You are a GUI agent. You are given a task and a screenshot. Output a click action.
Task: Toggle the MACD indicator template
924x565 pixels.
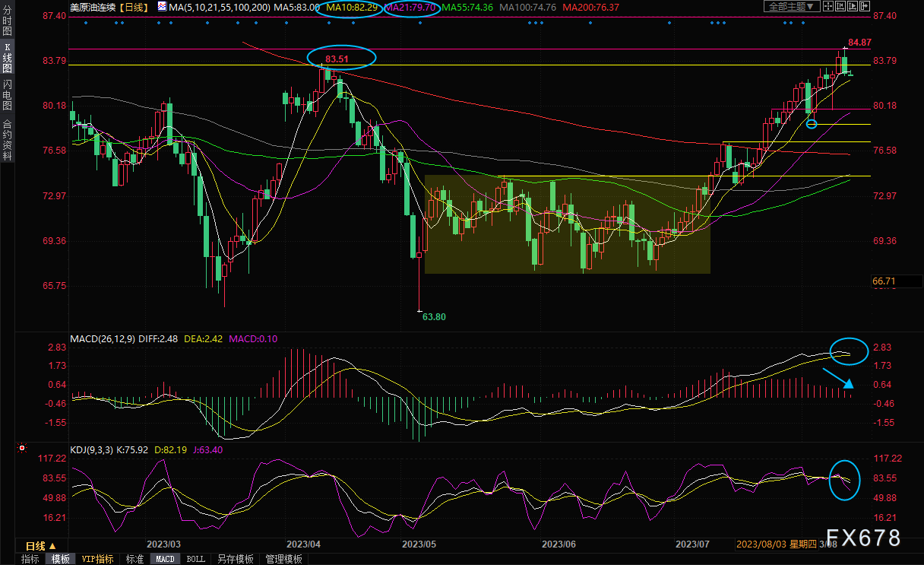point(166,559)
